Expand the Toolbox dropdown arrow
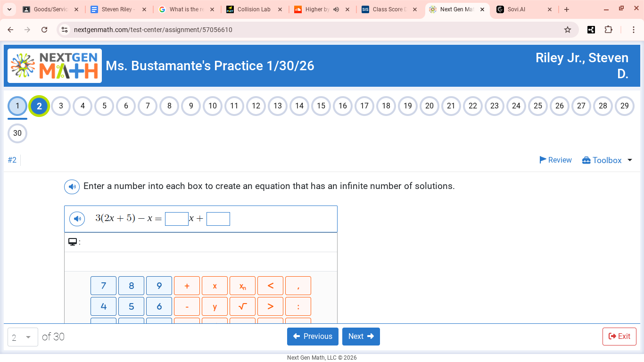This screenshot has height=362, width=644. (x=629, y=160)
